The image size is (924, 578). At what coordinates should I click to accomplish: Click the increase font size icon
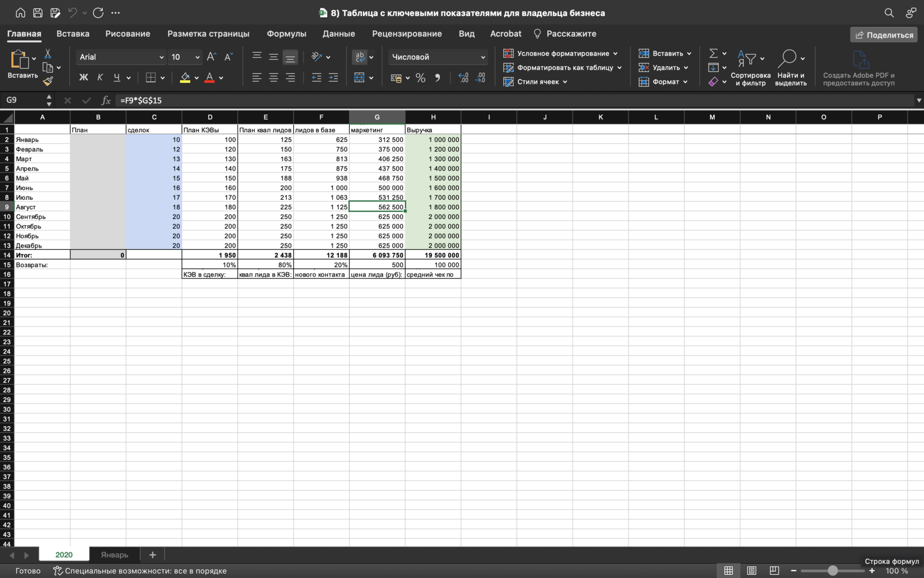[211, 57]
